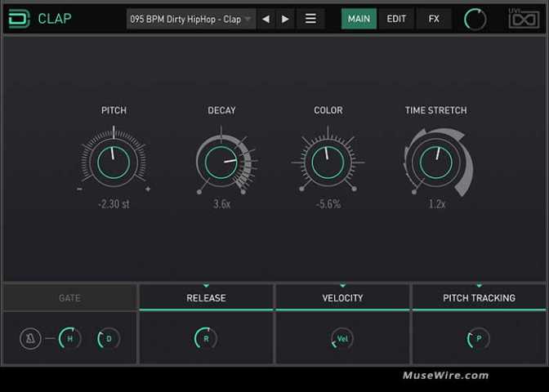Screen dimensions: 549x392
Task: Click the D decay knob in Gate
Action: (x=109, y=338)
